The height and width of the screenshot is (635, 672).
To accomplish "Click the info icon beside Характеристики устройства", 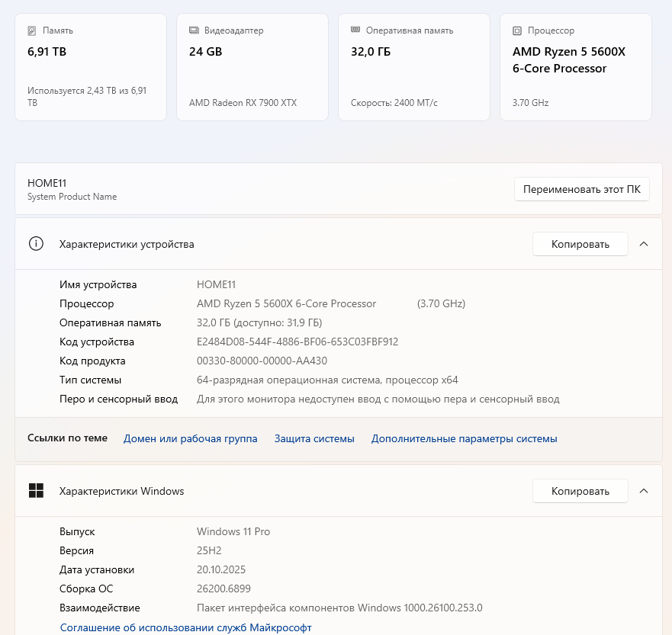I will pyautogui.click(x=36, y=244).
